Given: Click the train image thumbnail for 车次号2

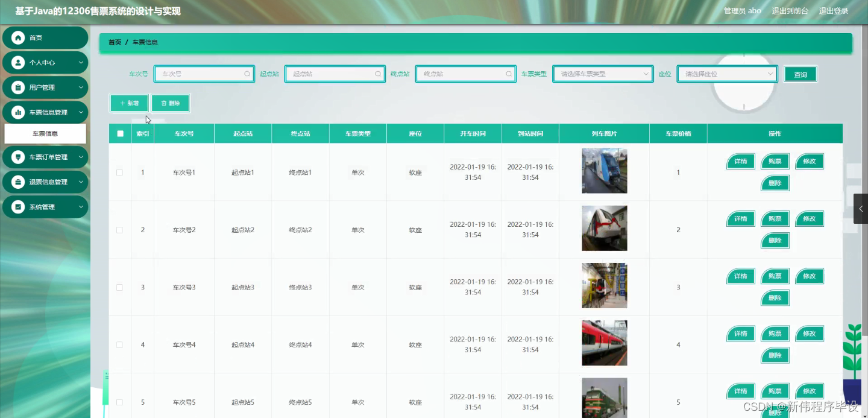Looking at the screenshot, I should [604, 228].
